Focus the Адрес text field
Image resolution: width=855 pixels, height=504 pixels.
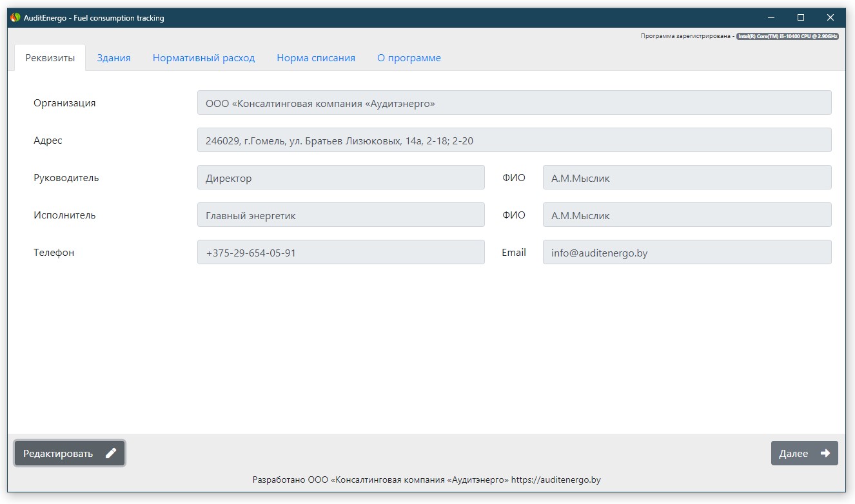514,141
